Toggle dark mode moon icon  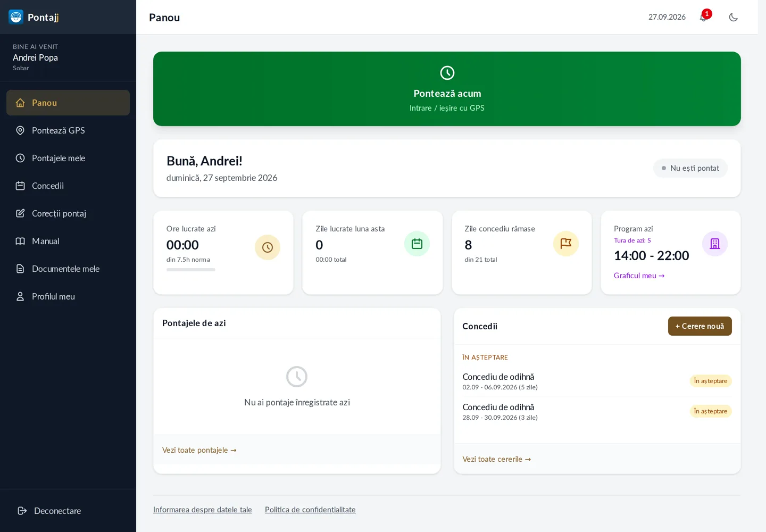coord(733,17)
